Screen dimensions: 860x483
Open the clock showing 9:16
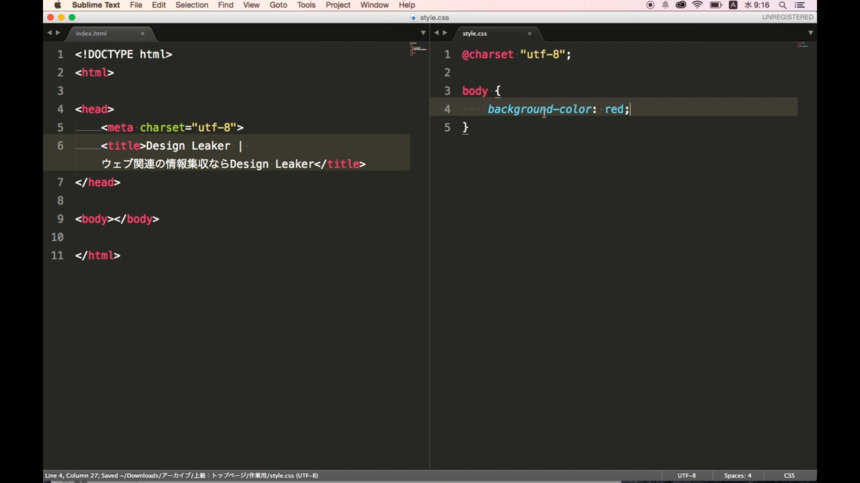pyautogui.click(x=757, y=5)
